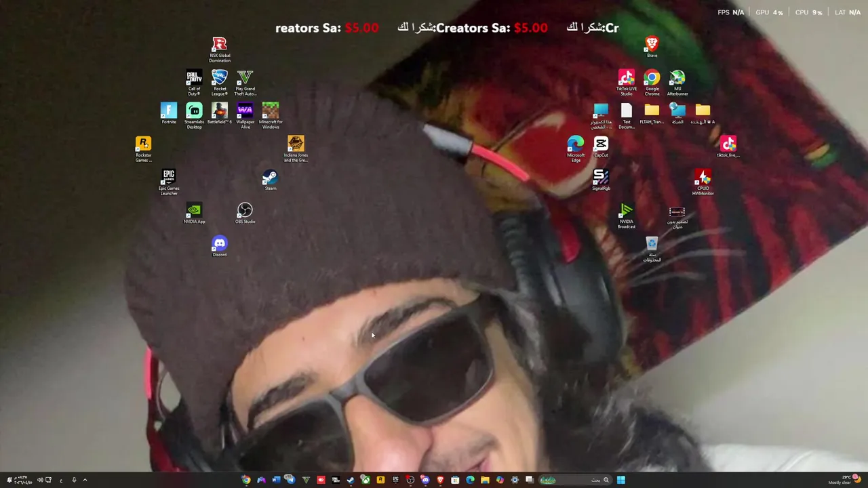
Task: Select the tiktok_live installer icon
Action: (728, 146)
